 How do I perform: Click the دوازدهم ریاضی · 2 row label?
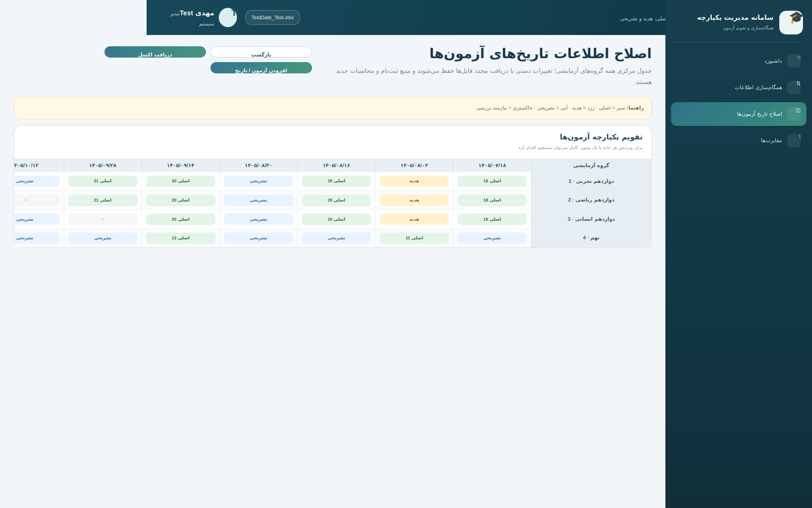point(592,200)
